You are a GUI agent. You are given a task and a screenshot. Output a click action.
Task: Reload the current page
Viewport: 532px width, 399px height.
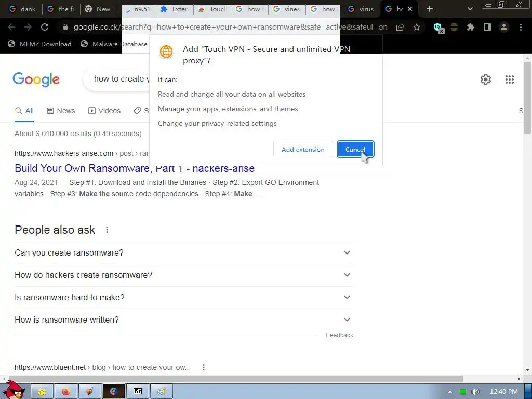click(45, 27)
